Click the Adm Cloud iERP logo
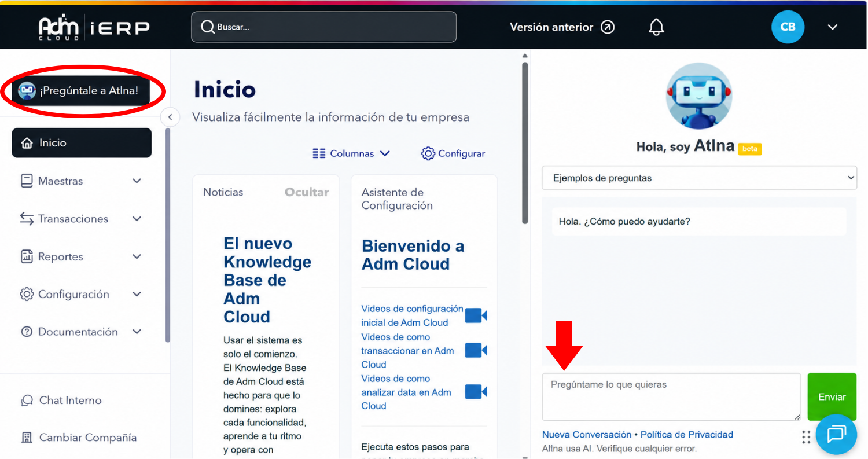The width and height of the screenshot is (868, 459). (94, 27)
